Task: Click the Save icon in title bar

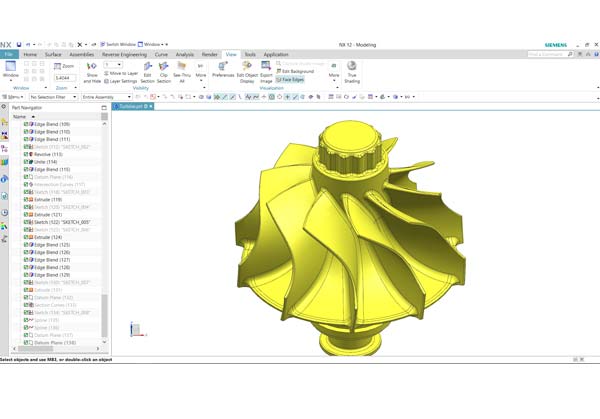Action: coord(19,44)
